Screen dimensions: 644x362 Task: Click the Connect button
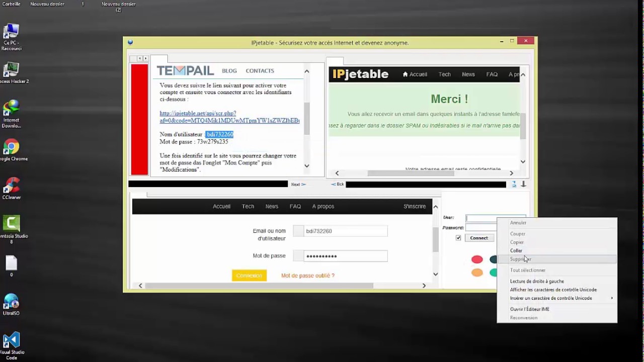tap(479, 238)
